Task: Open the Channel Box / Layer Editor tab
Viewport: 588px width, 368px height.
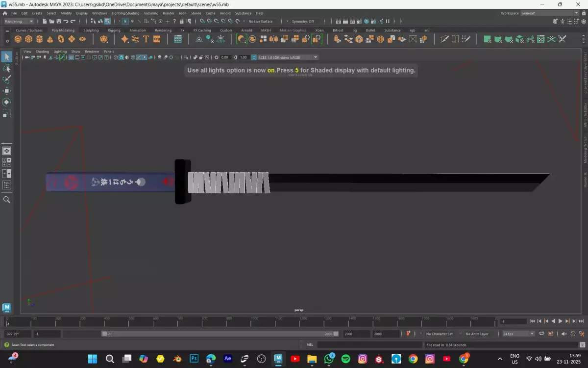Action: click(585, 73)
